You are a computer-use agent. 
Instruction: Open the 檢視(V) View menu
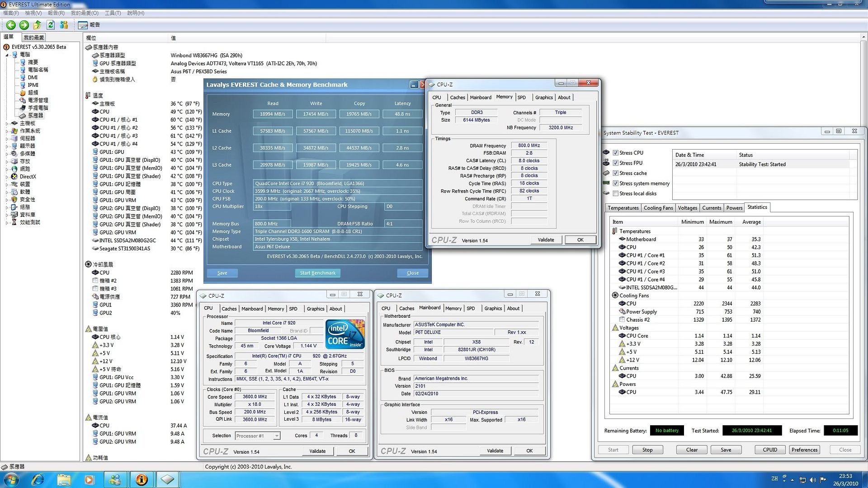pyautogui.click(x=33, y=13)
